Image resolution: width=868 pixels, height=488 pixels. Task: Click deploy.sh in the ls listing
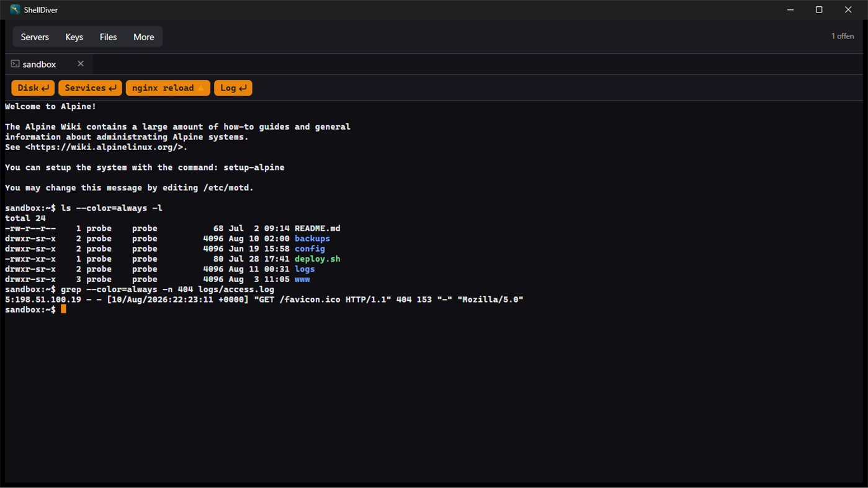(x=317, y=259)
